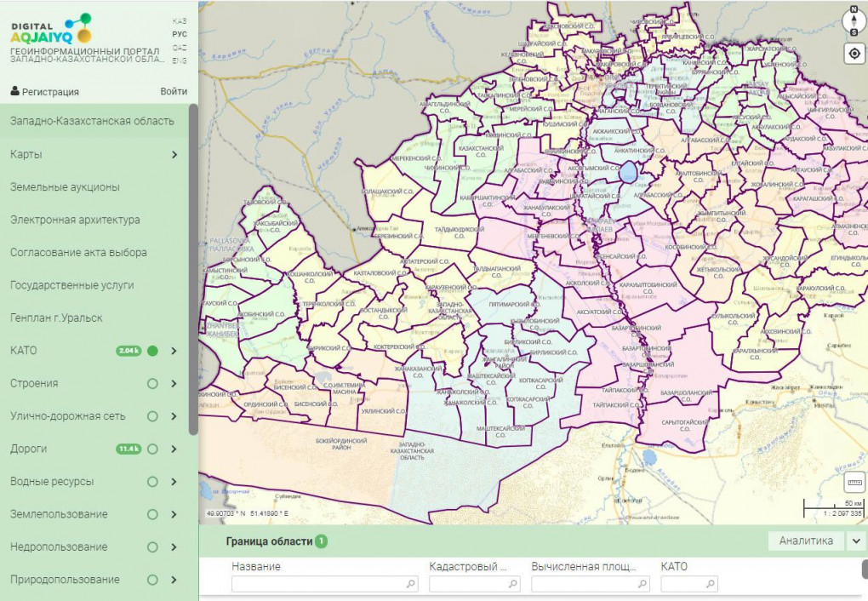Screen dimensions: 868x601
Task: Open dropdown arrow next to Аналитика
Action: (855, 541)
